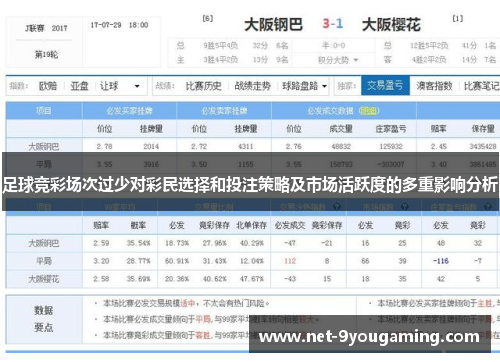
Task: Click probability value 35.69%
Action: [138, 279]
